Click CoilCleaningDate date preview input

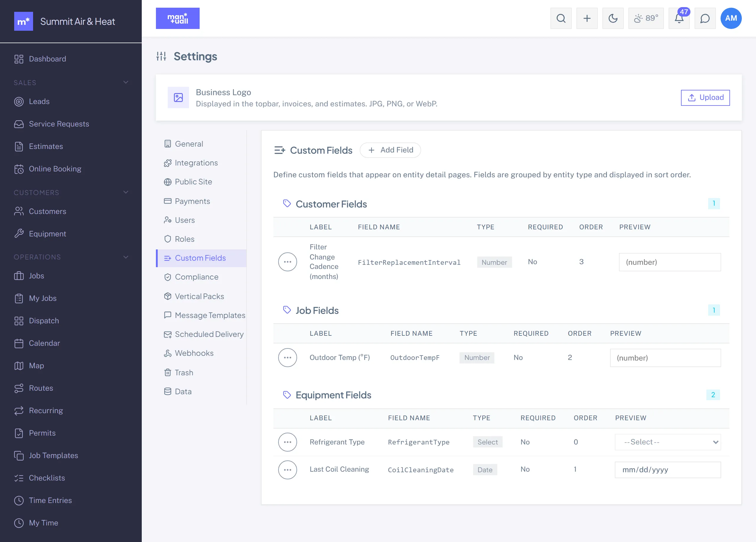668,470
